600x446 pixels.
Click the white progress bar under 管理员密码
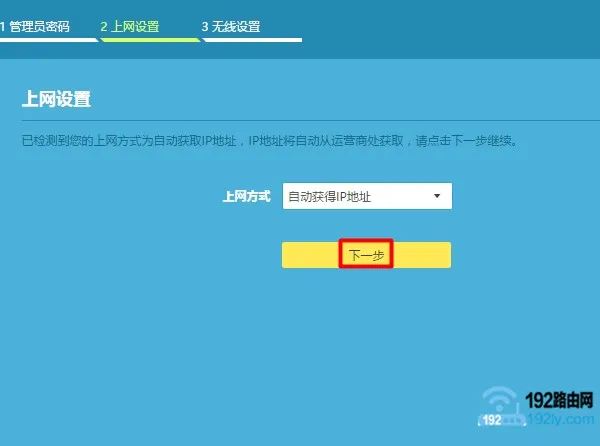(x=47, y=40)
